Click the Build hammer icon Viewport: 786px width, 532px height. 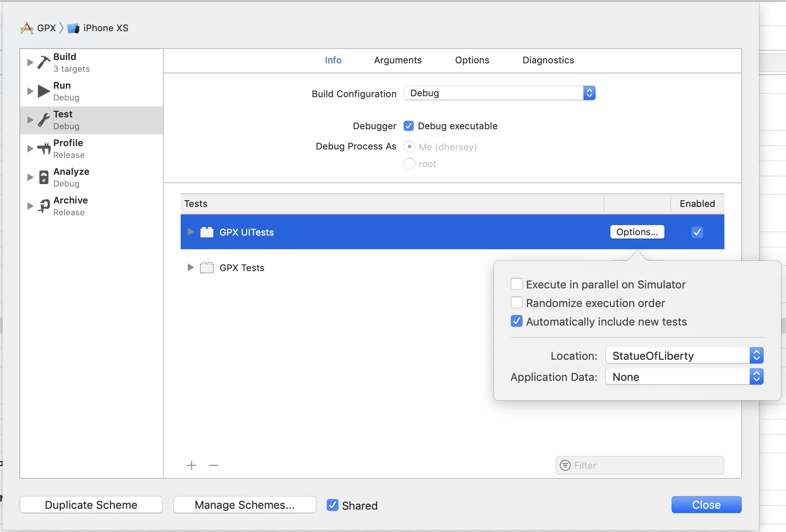point(43,62)
